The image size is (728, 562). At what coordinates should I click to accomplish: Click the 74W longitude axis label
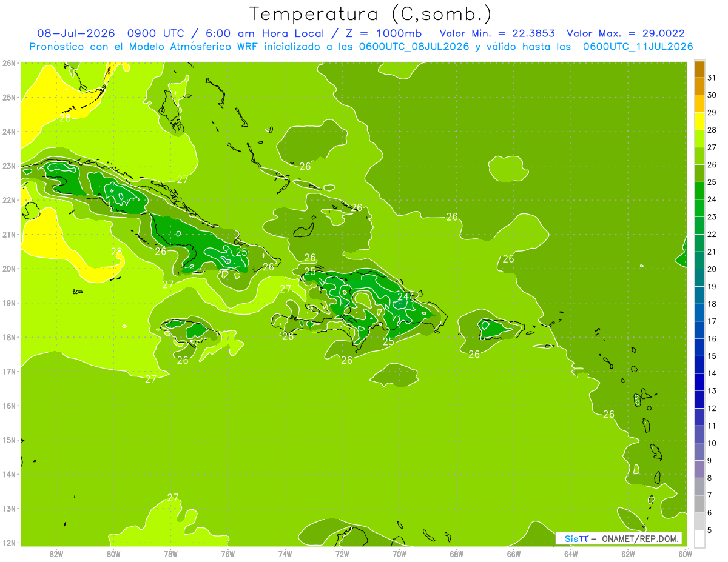285,554
